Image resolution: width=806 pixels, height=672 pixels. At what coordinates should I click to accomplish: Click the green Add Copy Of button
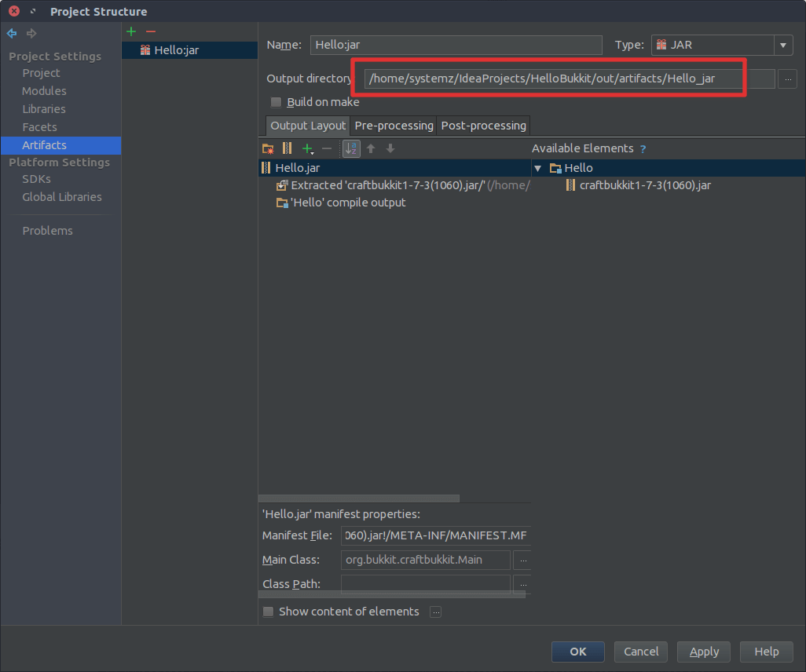308,148
